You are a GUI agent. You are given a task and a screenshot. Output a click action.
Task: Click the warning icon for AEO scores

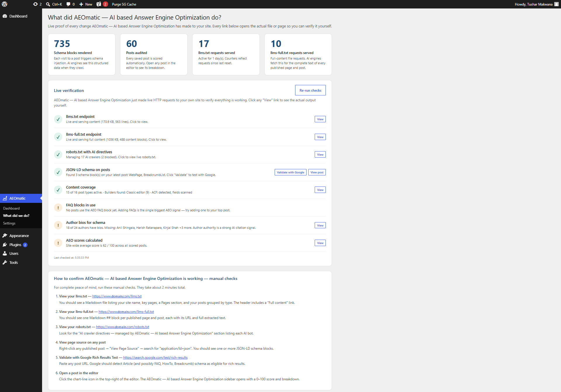click(x=58, y=243)
